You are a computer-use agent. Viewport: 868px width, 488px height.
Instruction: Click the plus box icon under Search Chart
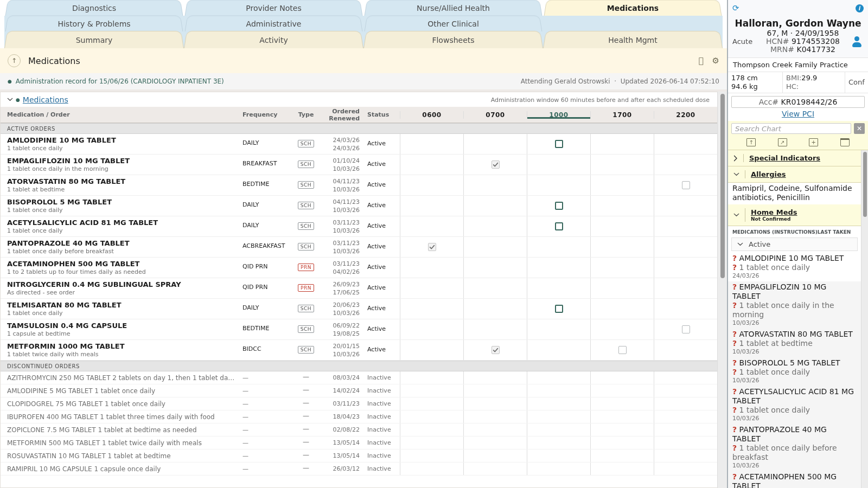[x=813, y=142]
